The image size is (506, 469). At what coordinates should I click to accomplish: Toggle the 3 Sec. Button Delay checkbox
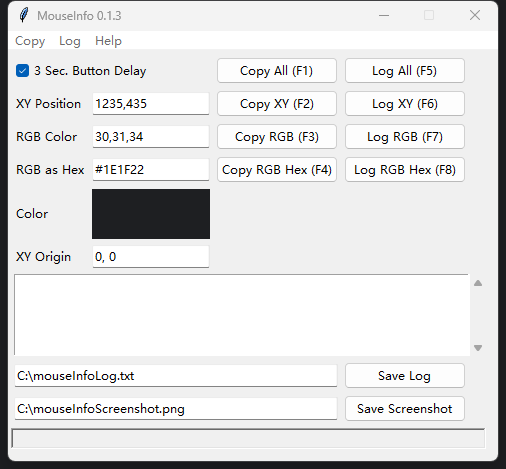[22, 71]
